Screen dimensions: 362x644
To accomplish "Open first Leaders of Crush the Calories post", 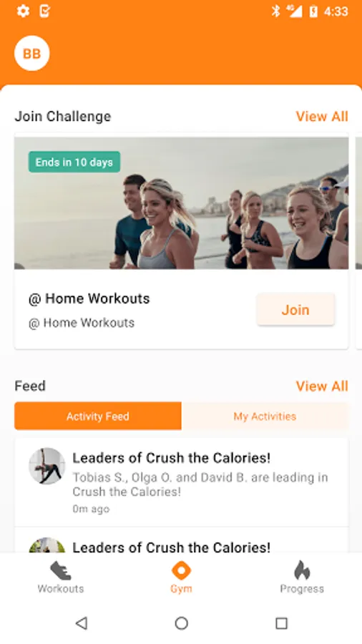I will click(182, 482).
